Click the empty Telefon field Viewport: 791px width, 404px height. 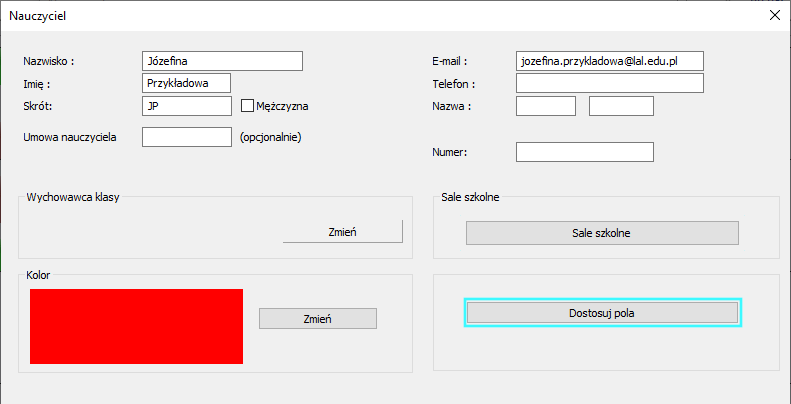pos(609,83)
